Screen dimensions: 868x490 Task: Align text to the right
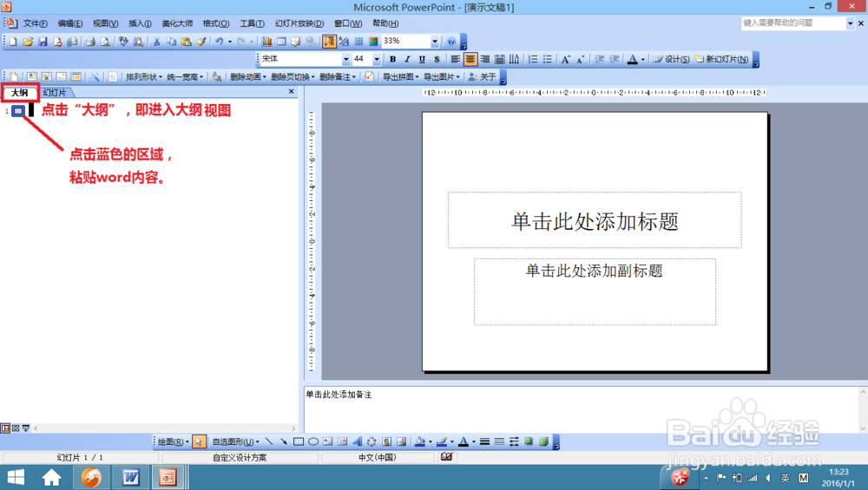(485, 59)
